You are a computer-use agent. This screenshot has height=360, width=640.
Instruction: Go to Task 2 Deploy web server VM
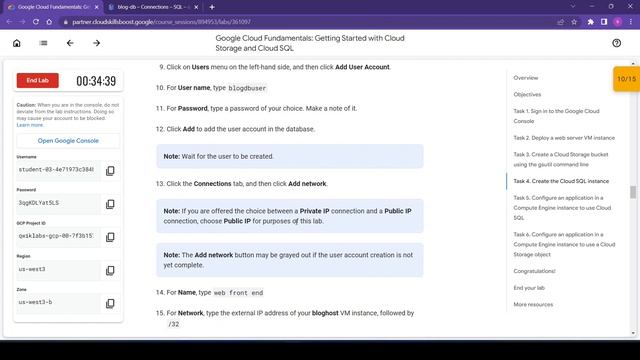(564, 138)
